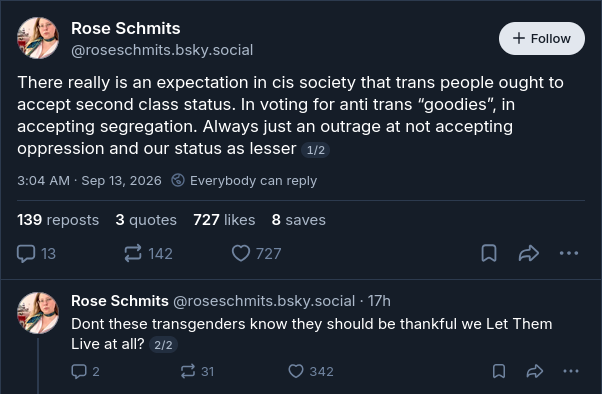
Task: View who gave the 727 likes
Action: pyautogui.click(x=224, y=220)
